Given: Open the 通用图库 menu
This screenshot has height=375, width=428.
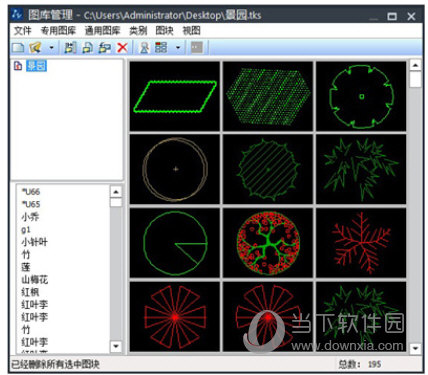Looking at the screenshot, I should coord(102,31).
